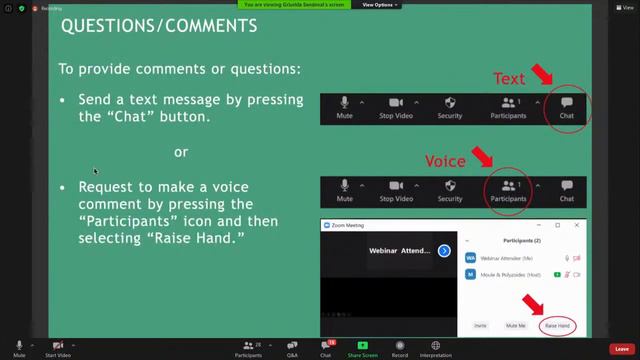Click the M avatar in the slide's participant list
This screenshot has height=360, width=640.
click(x=471, y=274)
